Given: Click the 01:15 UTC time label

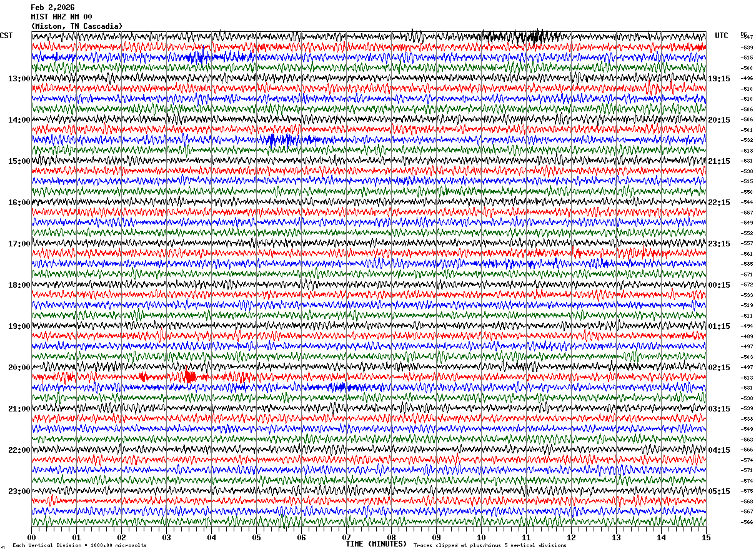Looking at the screenshot, I should pyautogui.click(x=719, y=326).
